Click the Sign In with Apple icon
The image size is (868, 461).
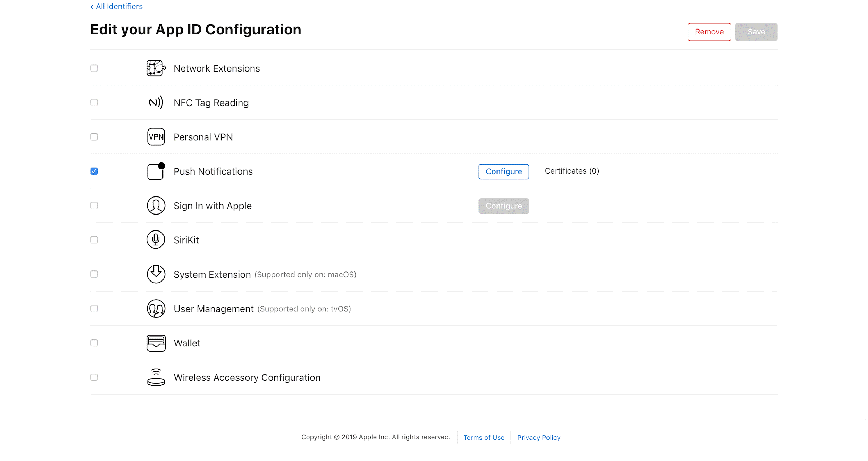[x=156, y=206]
